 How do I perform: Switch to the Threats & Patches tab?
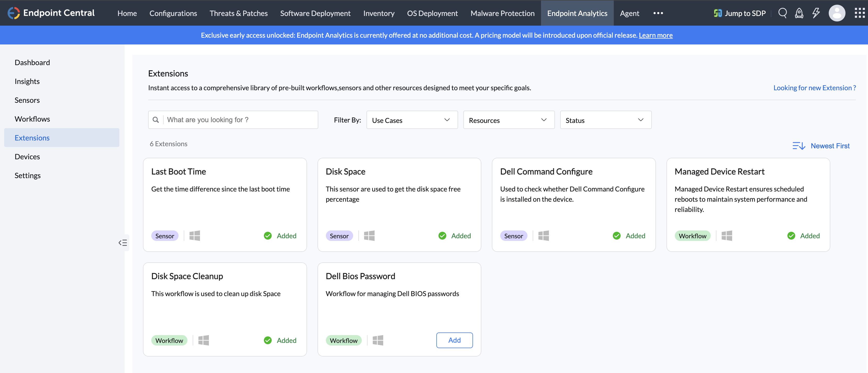(x=238, y=13)
